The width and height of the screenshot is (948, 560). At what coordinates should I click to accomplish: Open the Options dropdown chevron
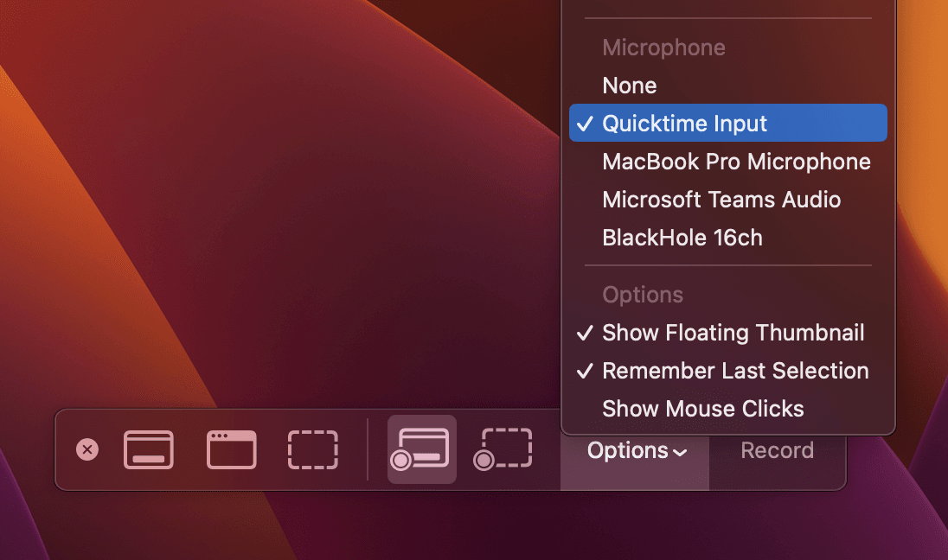[x=678, y=451]
